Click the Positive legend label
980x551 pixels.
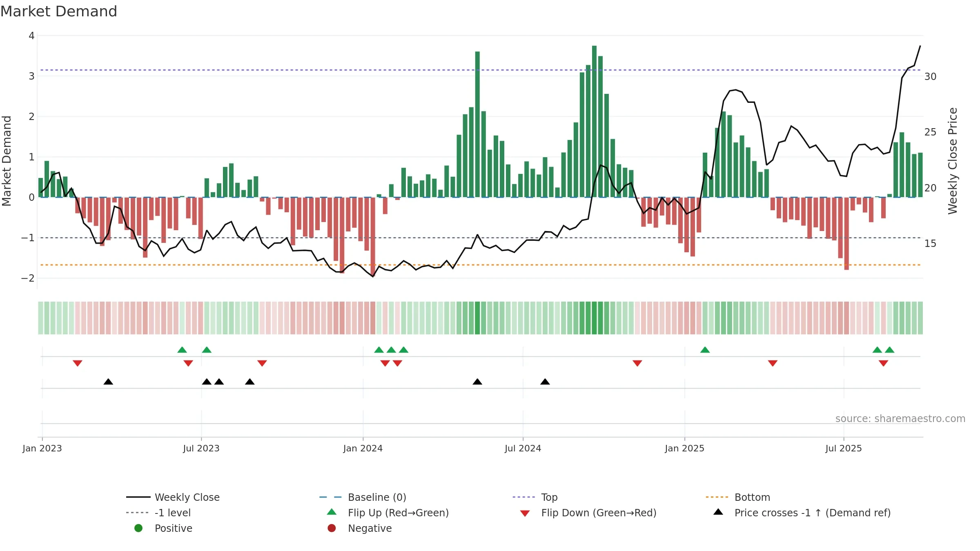[x=173, y=528]
